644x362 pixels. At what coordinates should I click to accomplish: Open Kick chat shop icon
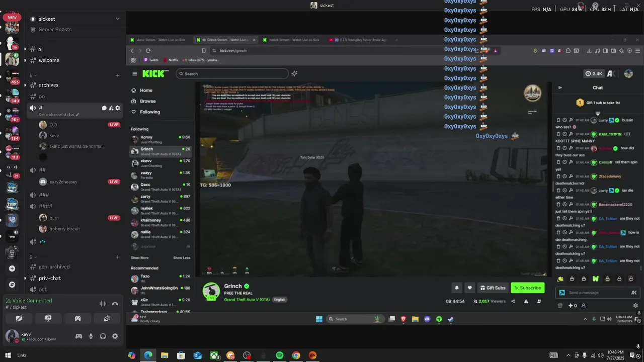tap(560, 306)
